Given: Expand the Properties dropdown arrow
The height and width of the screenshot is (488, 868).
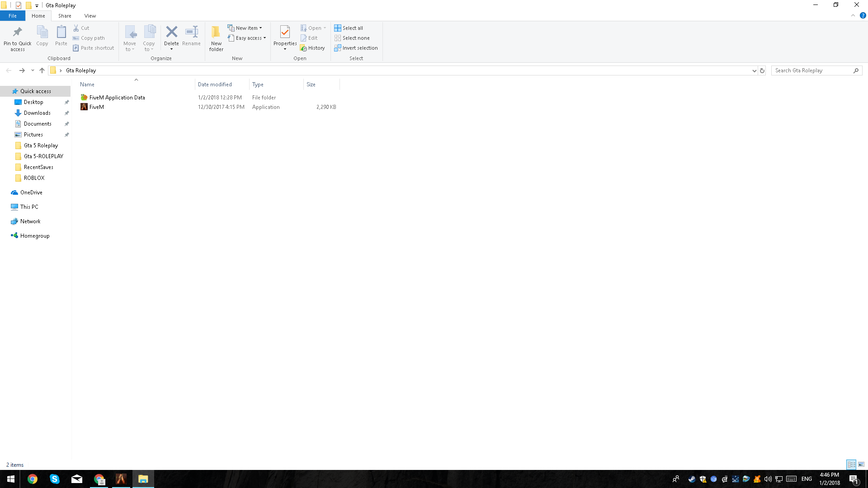Looking at the screenshot, I should tap(285, 49).
